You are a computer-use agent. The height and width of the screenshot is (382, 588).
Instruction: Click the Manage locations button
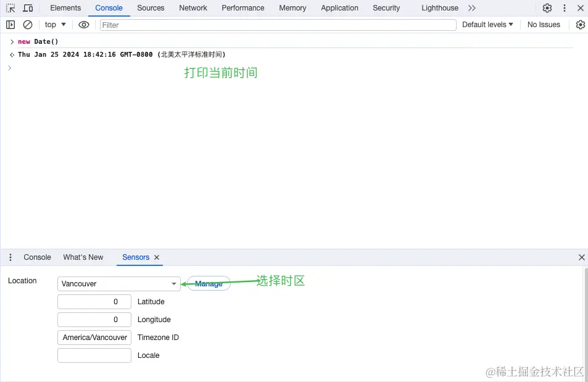[x=209, y=284]
